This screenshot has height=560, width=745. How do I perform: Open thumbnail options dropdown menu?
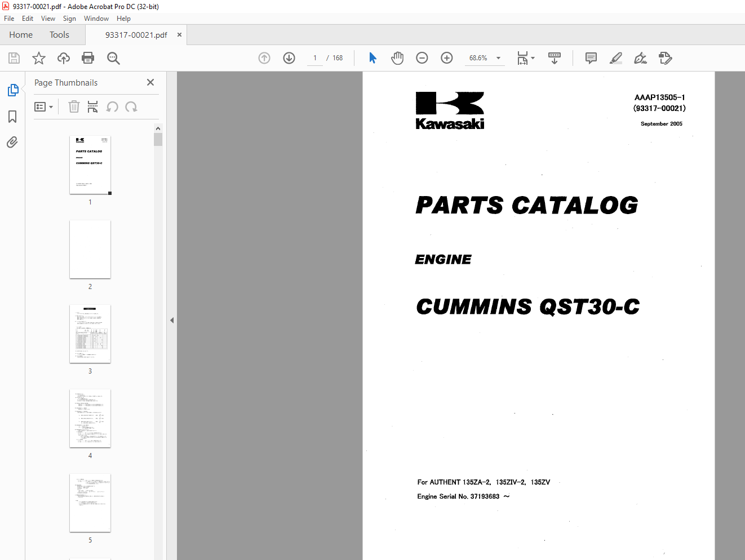tap(44, 106)
